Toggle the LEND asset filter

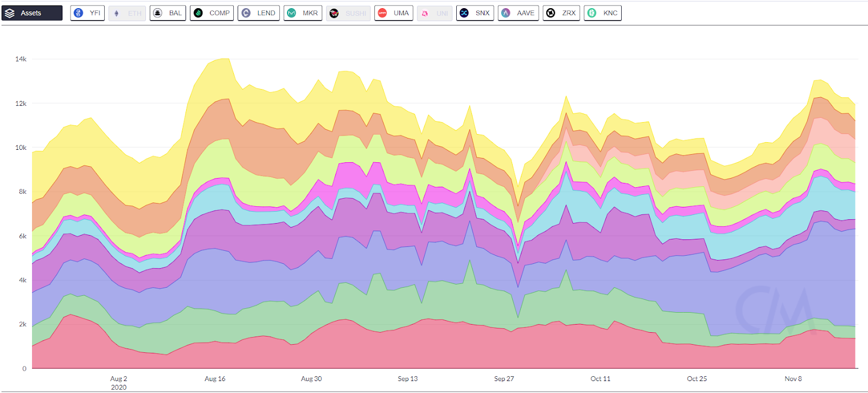click(259, 13)
